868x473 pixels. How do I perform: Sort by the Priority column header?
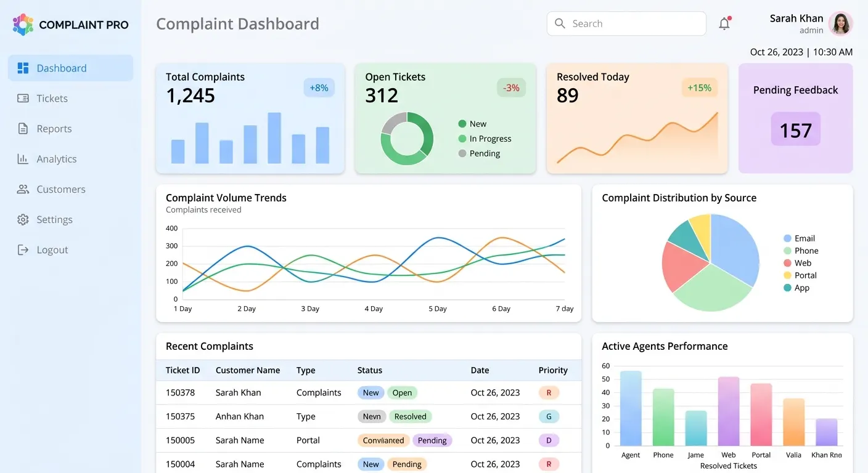click(x=553, y=370)
